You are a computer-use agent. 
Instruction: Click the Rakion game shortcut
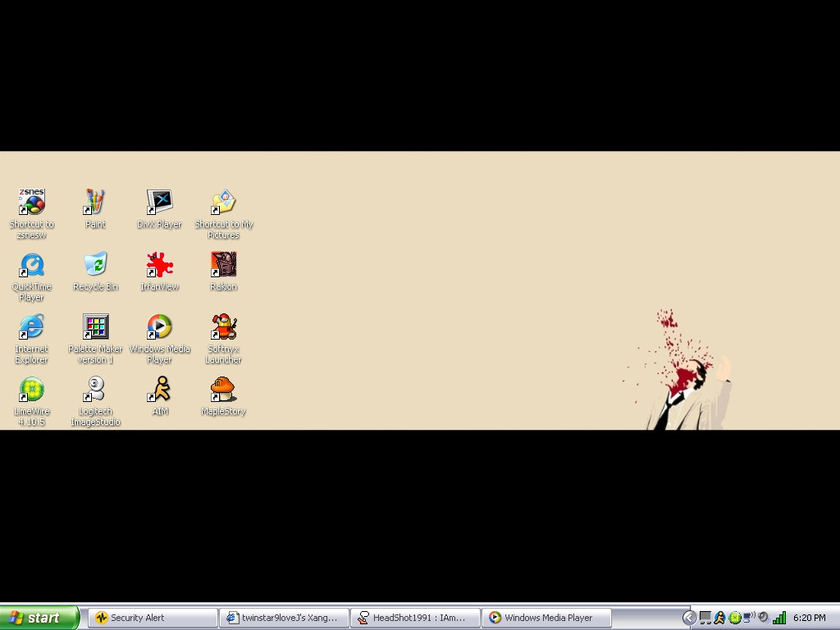click(x=223, y=265)
